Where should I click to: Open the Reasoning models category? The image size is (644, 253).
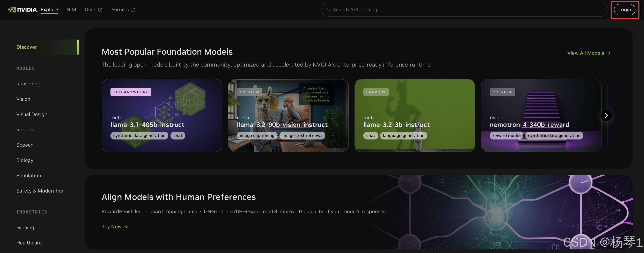[x=28, y=84]
